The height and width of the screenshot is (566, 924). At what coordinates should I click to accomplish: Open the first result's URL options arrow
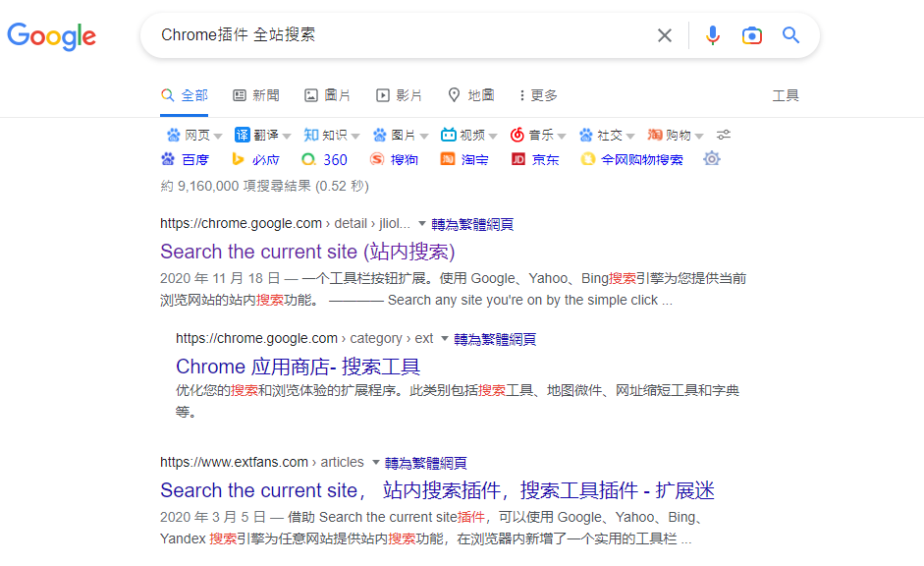(422, 223)
